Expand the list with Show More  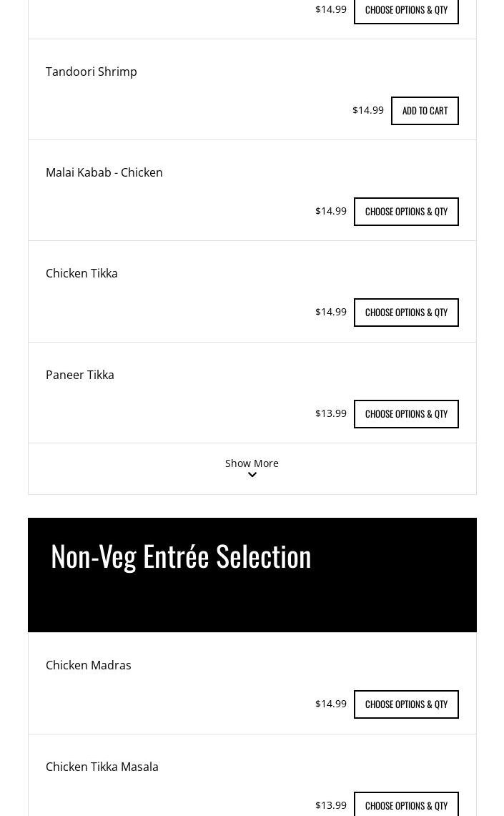pos(252,463)
